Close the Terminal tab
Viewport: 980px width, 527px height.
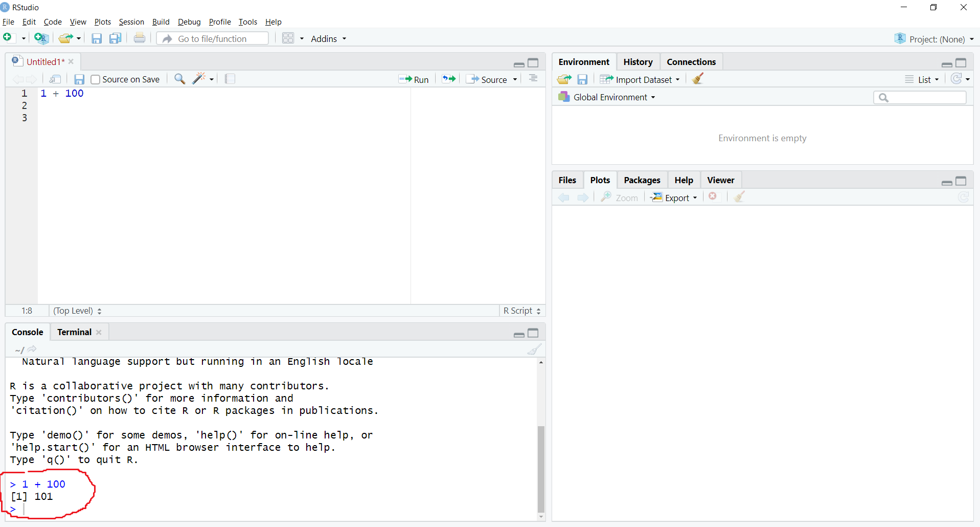click(x=99, y=332)
